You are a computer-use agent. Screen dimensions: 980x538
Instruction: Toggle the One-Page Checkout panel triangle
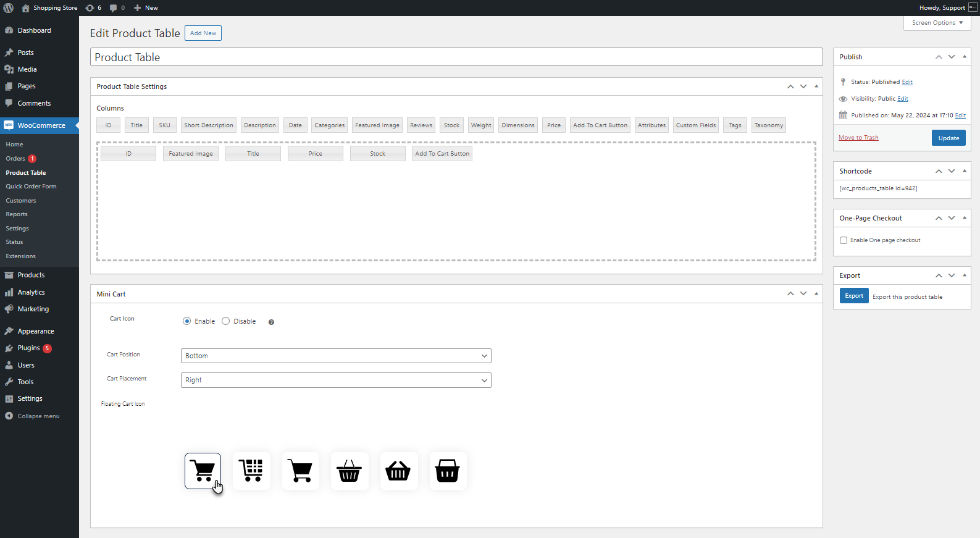click(x=965, y=218)
